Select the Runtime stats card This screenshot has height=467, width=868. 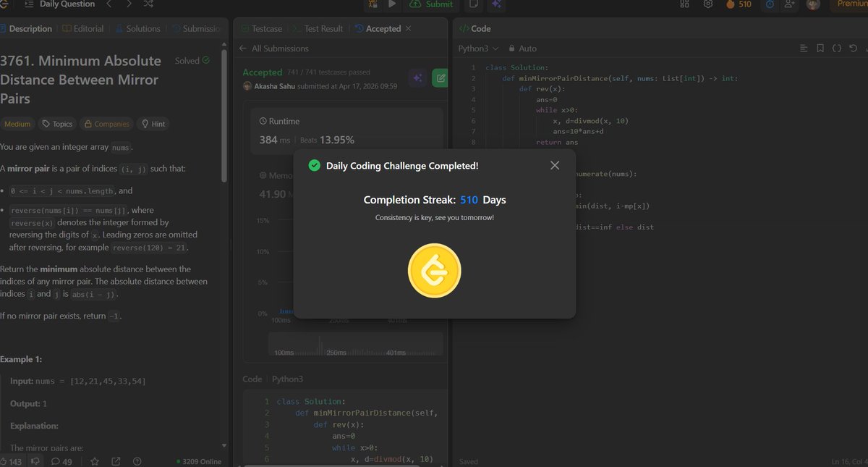click(346, 131)
